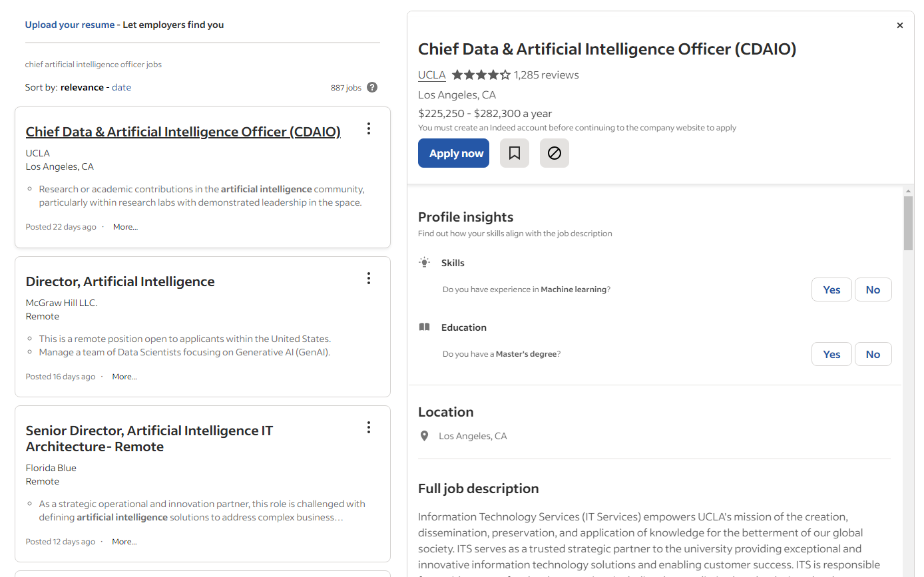Viewport: 924px width, 577px height.
Task: Close the job details panel
Action: [x=900, y=25]
